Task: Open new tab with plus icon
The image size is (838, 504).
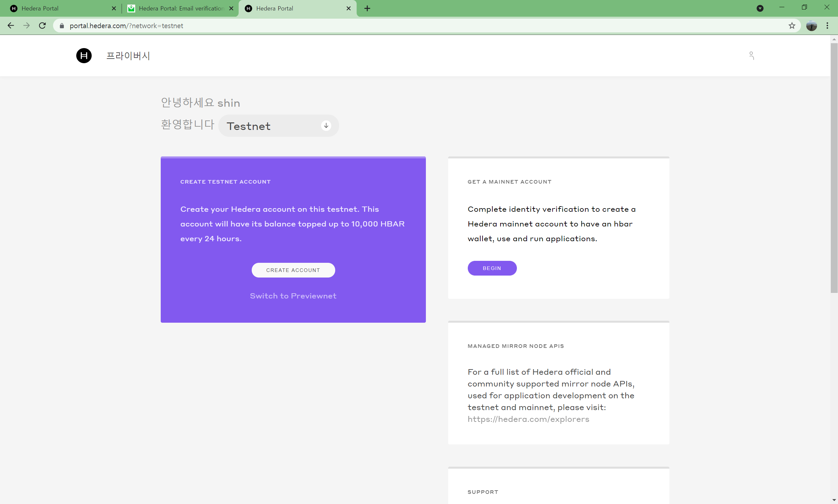Action: click(367, 9)
